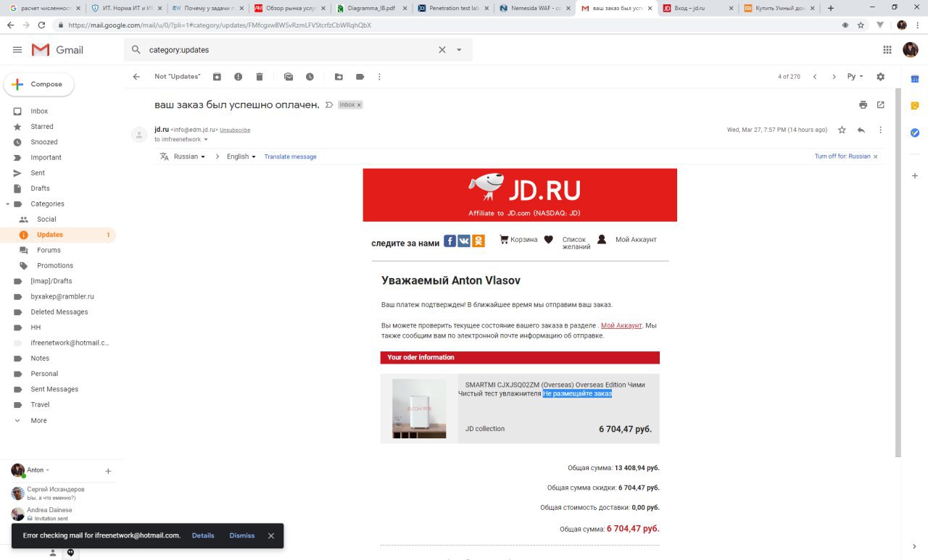Star the jd.ru message
This screenshot has height=560, width=928.
click(842, 130)
